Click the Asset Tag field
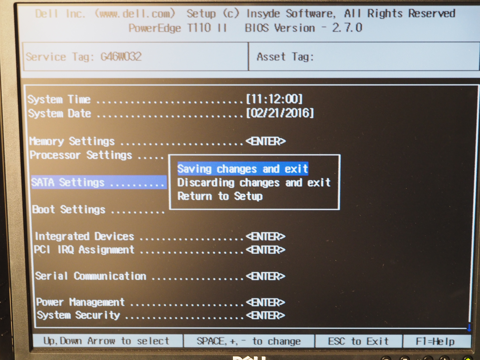 coord(364,57)
